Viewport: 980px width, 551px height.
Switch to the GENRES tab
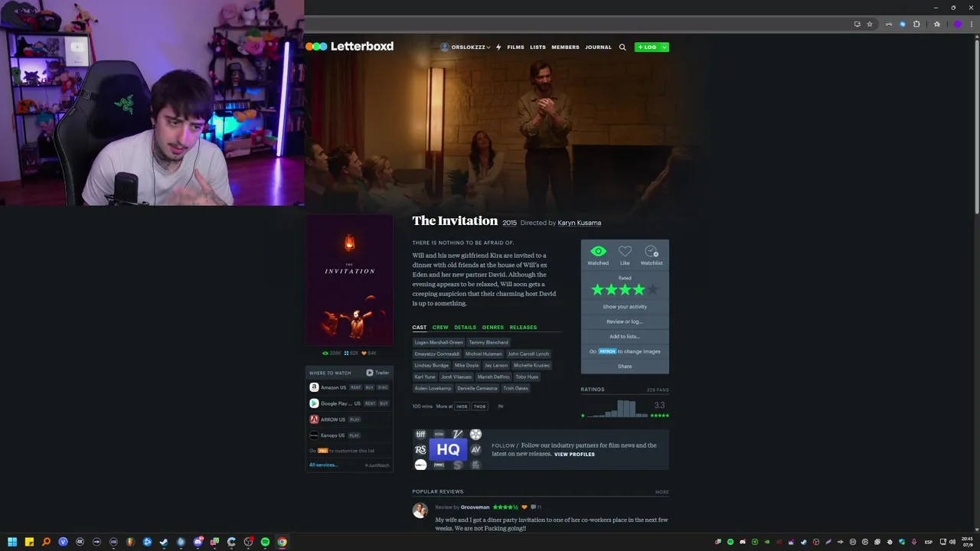pos(493,328)
